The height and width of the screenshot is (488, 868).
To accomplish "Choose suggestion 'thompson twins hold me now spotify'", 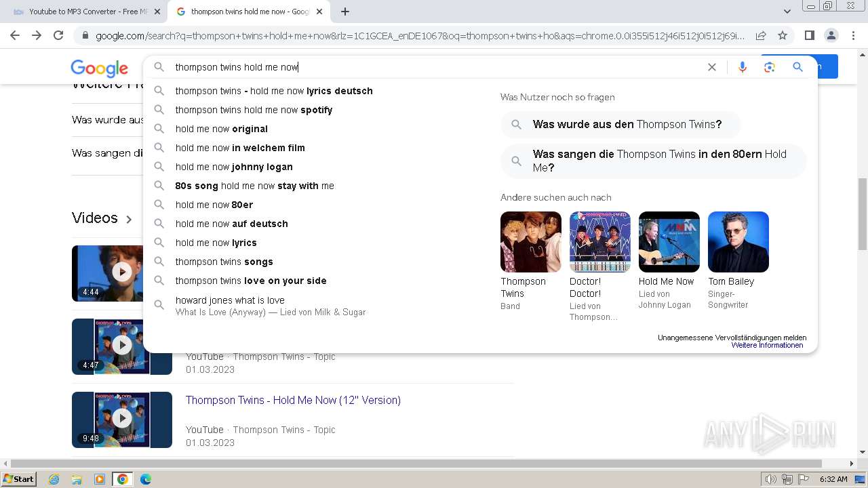I will (x=254, y=110).
